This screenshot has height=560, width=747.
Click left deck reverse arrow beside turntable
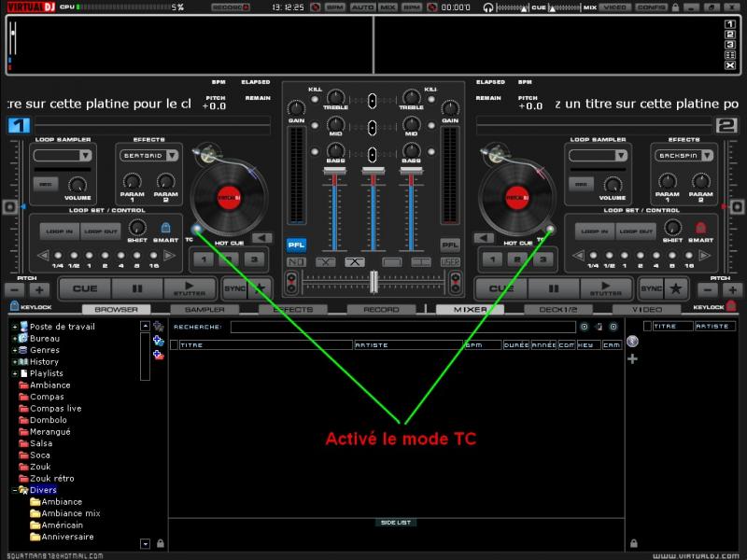(262, 238)
